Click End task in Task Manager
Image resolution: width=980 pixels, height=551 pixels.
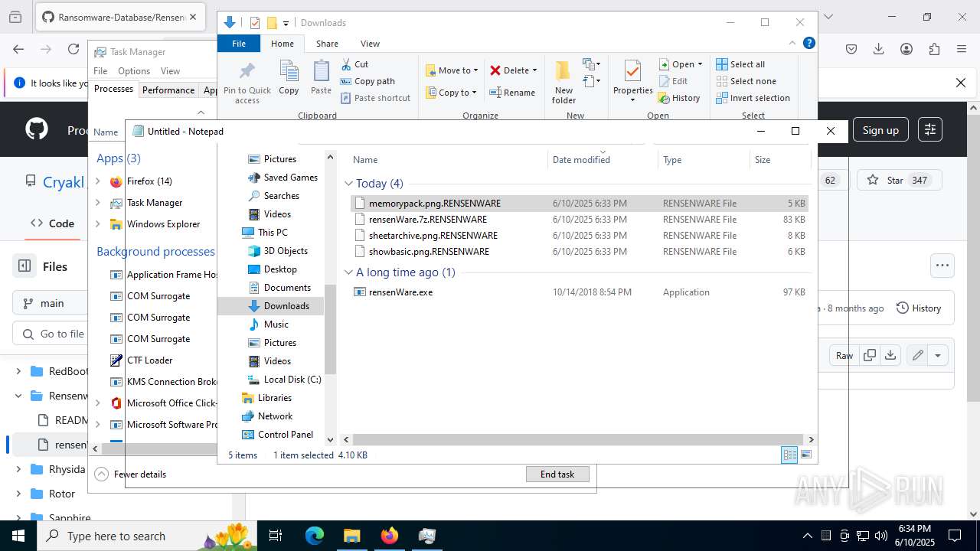tap(557, 474)
